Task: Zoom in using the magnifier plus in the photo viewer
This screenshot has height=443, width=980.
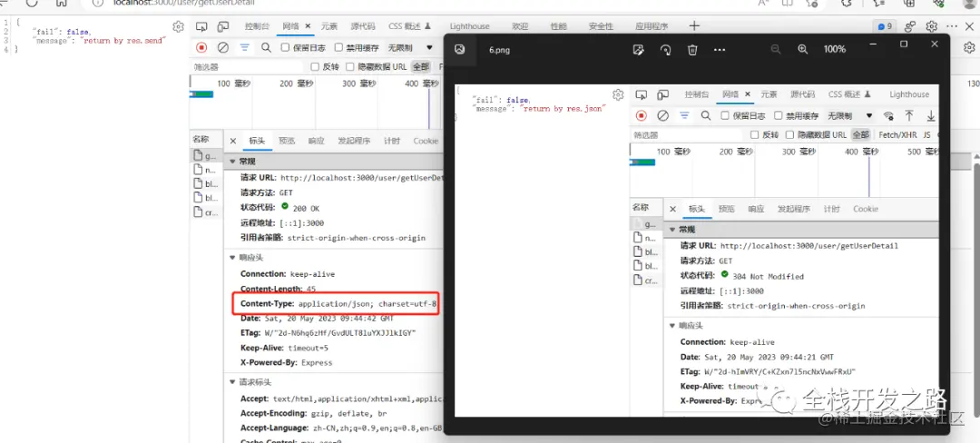Action: [x=803, y=49]
